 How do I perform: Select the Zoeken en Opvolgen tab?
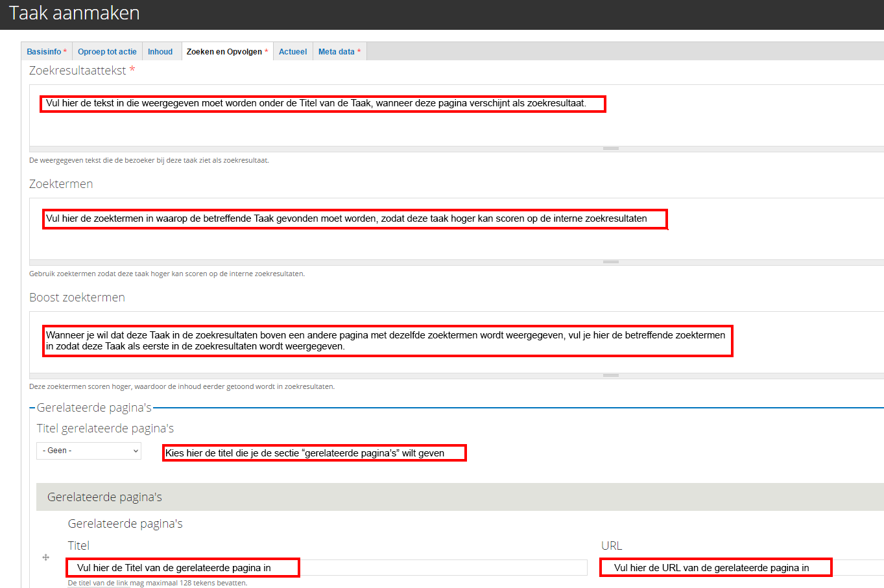[226, 52]
